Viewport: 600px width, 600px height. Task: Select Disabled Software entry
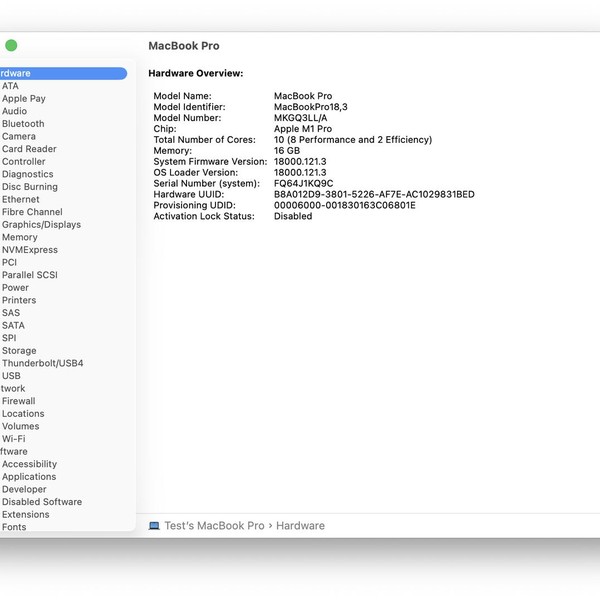pos(42,502)
